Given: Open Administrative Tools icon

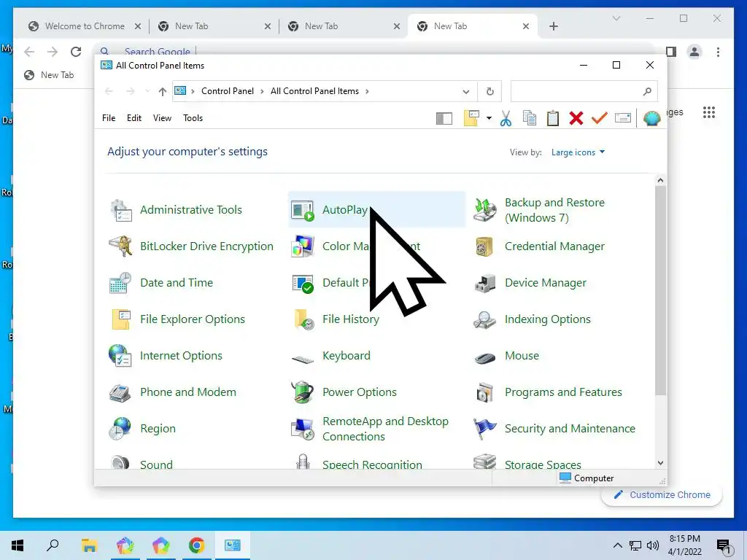Looking at the screenshot, I should [120, 210].
